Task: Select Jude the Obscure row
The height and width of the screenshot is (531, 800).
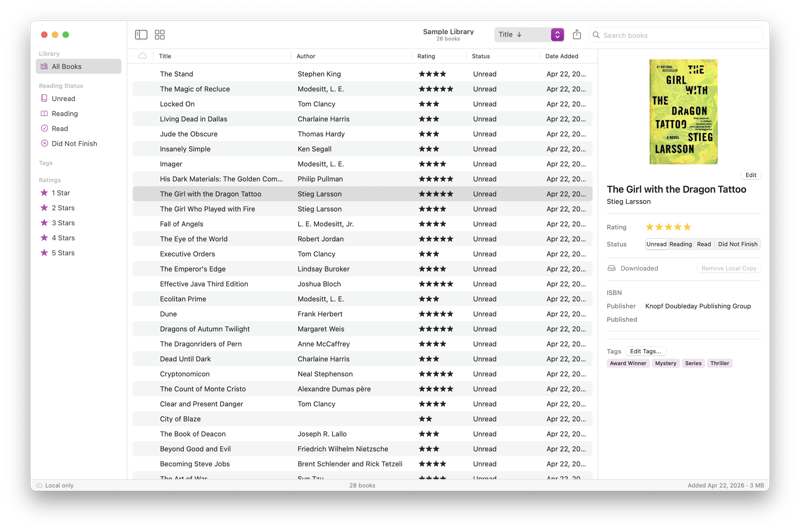Action: [362, 134]
